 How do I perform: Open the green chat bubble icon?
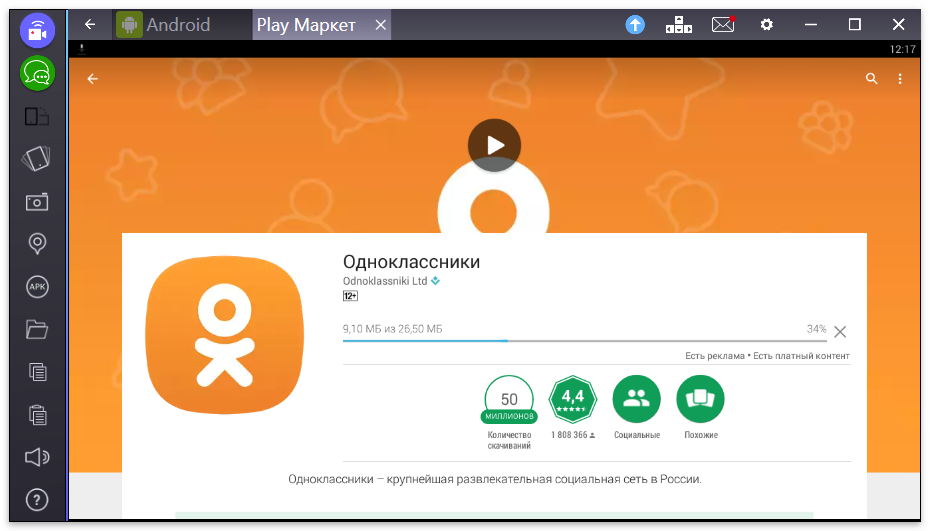point(37,74)
